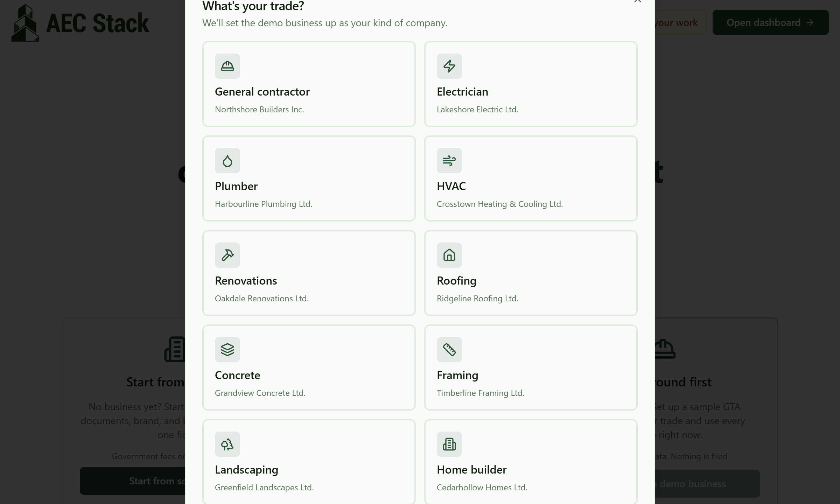
Task: Click the wind HVAC icon
Action: pos(449,161)
